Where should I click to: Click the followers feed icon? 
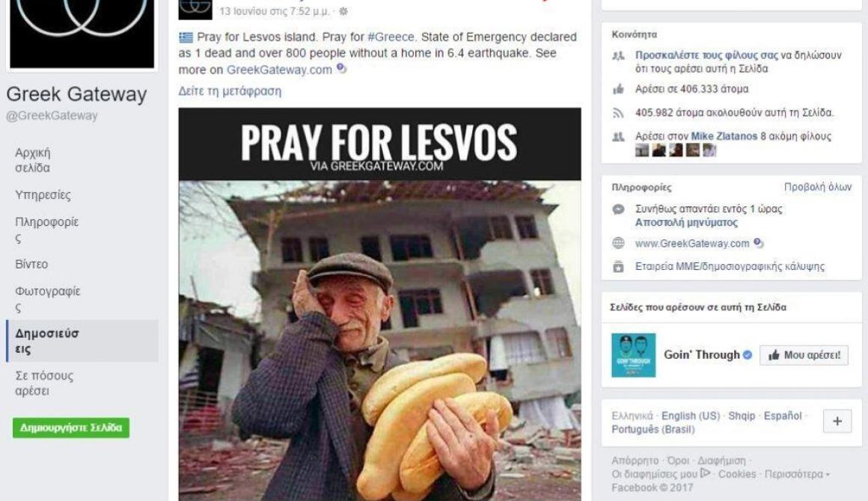pos(618,113)
